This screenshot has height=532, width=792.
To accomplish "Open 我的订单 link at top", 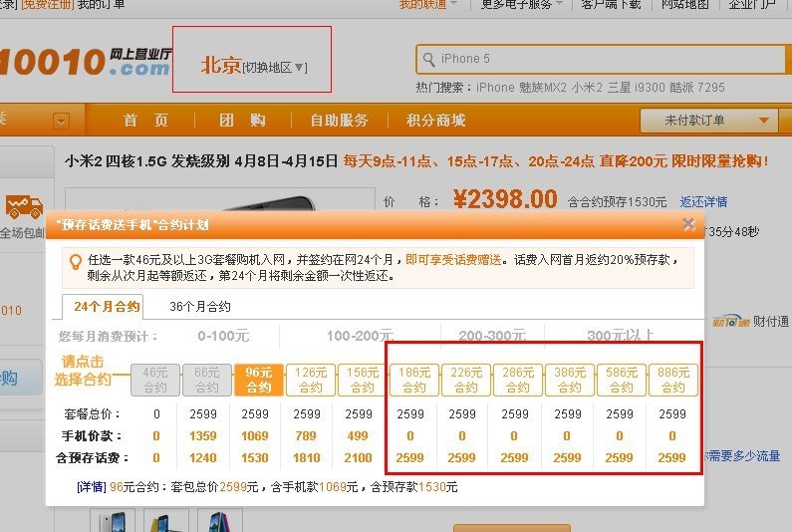I will [101, 5].
